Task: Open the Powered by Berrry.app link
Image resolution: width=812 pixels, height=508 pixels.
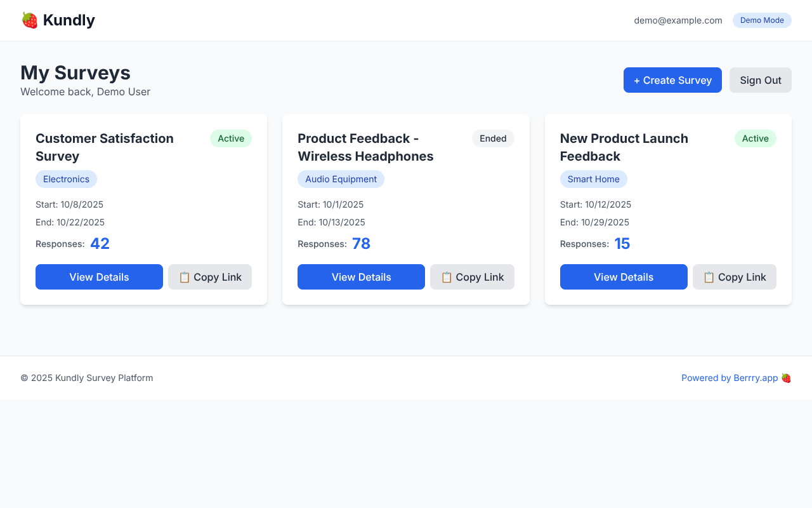Action: coord(729,378)
